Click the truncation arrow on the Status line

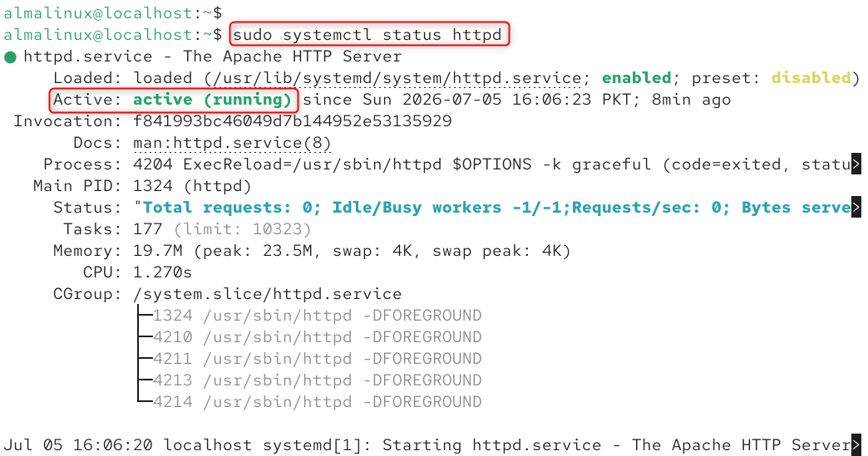(856, 208)
